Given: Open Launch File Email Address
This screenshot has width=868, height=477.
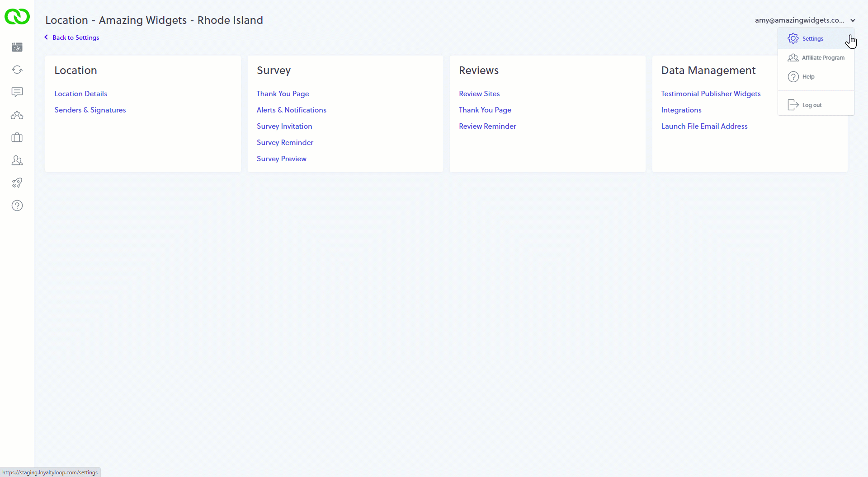Looking at the screenshot, I should 704,126.
